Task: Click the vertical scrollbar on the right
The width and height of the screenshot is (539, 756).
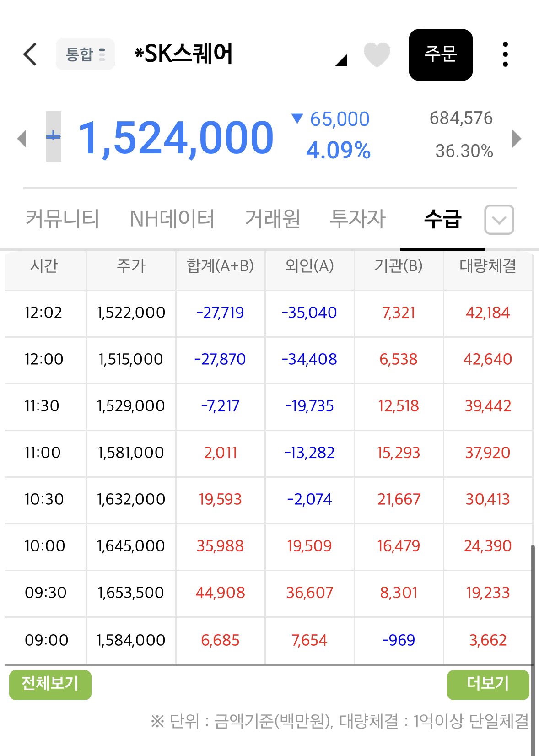Action: click(533, 650)
